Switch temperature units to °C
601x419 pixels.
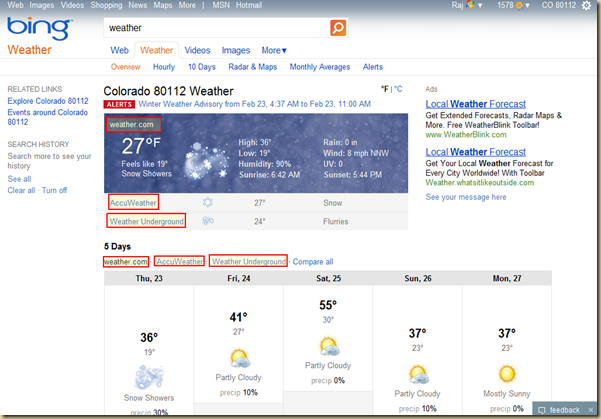click(398, 89)
